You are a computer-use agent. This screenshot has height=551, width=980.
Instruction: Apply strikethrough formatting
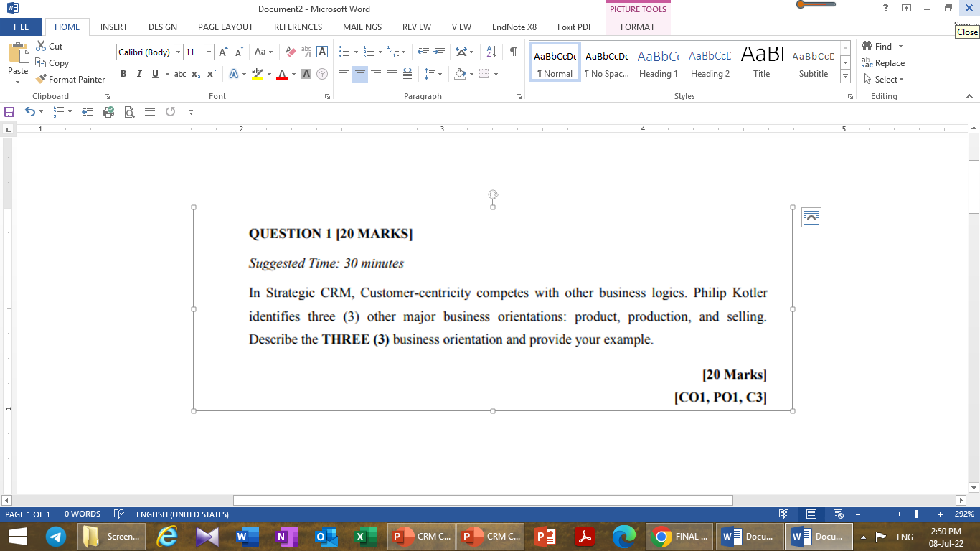click(x=179, y=74)
